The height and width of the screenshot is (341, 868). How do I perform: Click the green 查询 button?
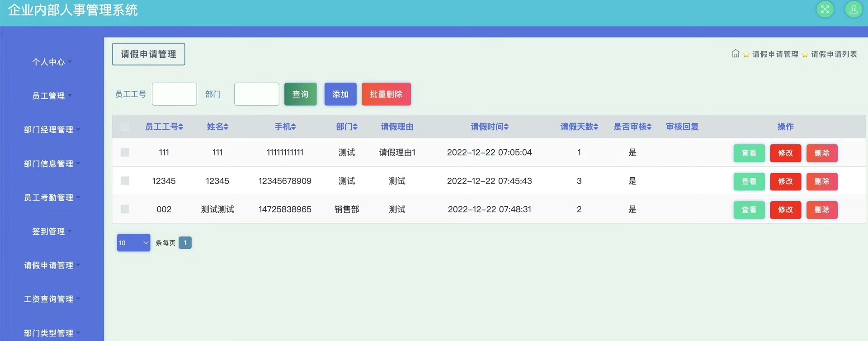[x=300, y=94]
